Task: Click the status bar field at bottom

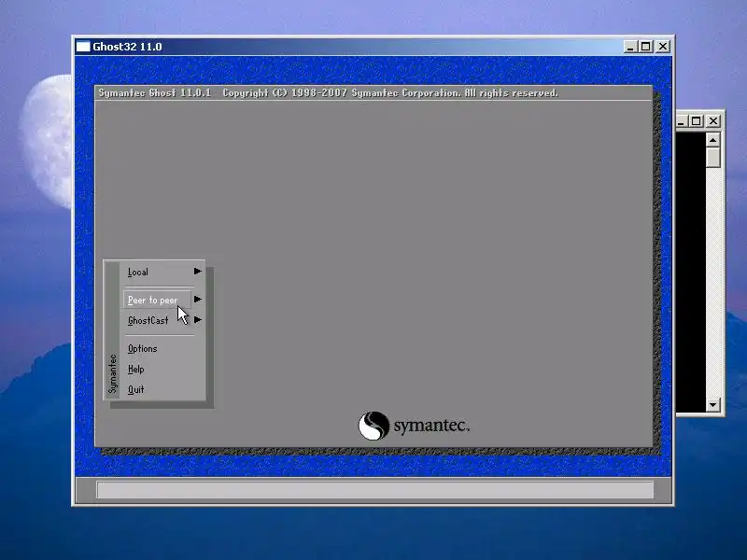Action: [375, 489]
